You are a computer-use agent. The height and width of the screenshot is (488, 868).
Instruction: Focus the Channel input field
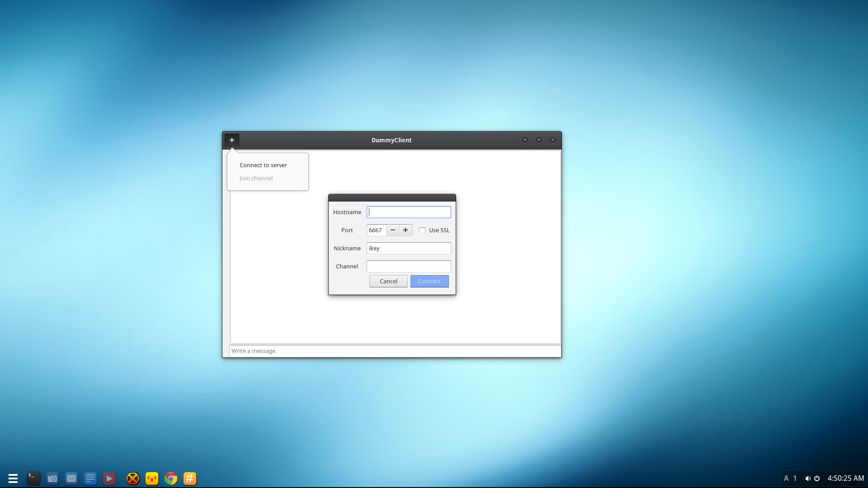coord(409,267)
